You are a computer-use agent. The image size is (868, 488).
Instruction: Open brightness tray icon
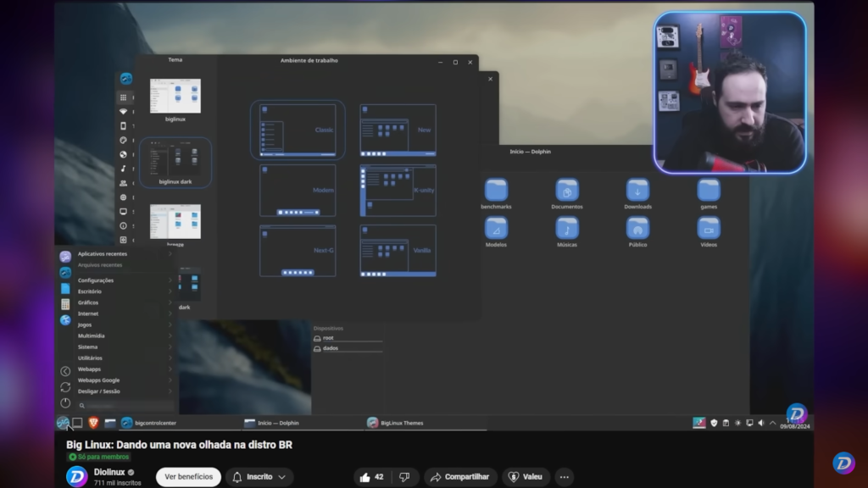point(738,424)
